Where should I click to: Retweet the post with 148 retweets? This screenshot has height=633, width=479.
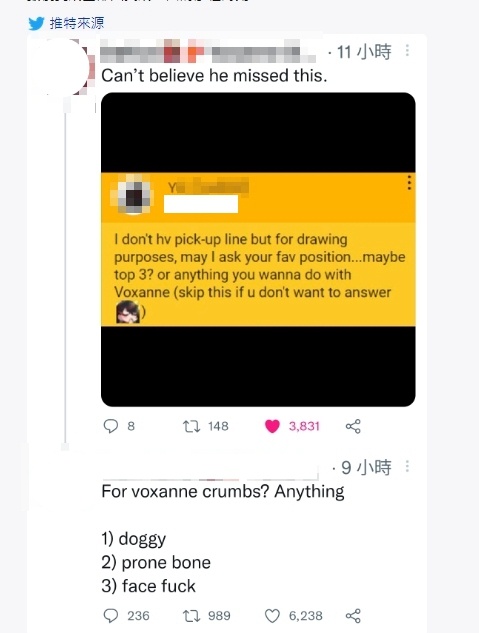tap(191, 426)
